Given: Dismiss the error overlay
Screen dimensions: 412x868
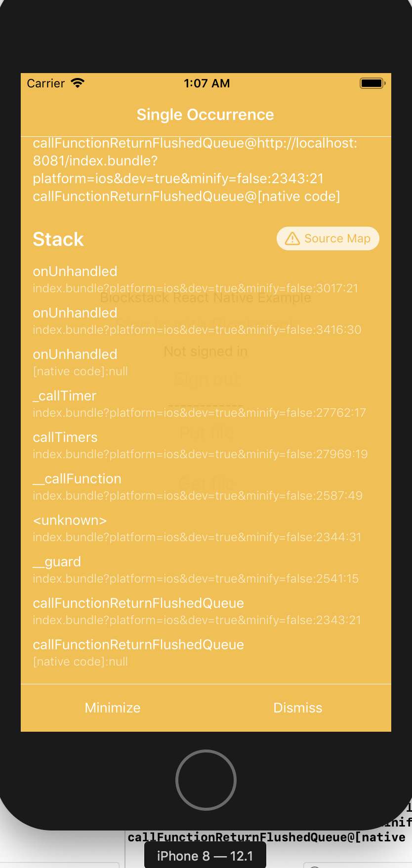Looking at the screenshot, I should (297, 708).
